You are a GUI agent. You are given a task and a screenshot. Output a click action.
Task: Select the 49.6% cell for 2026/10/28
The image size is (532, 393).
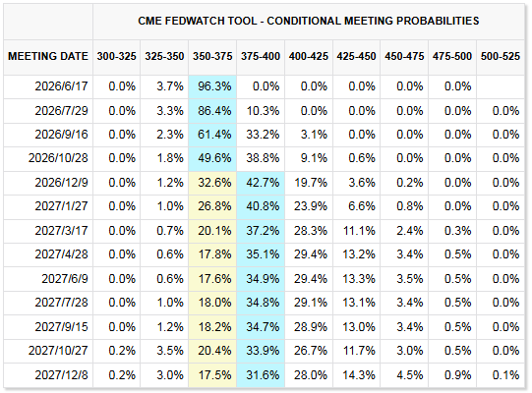[x=212, y=158]
